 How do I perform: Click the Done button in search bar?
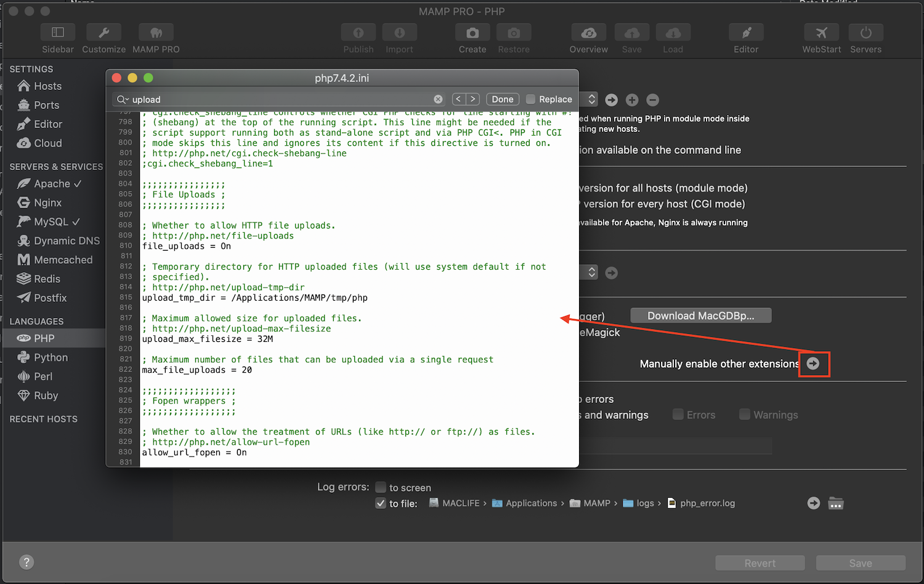coord(502,99)
